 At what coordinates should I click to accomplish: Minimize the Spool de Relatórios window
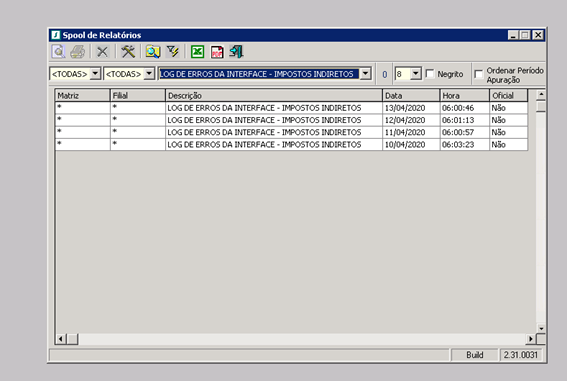(513, 35)
